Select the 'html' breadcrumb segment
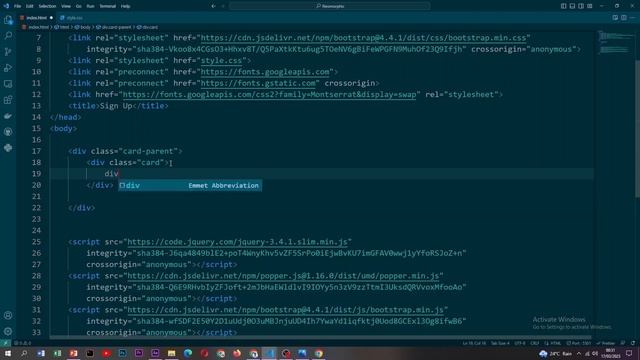 click(62, 27)
